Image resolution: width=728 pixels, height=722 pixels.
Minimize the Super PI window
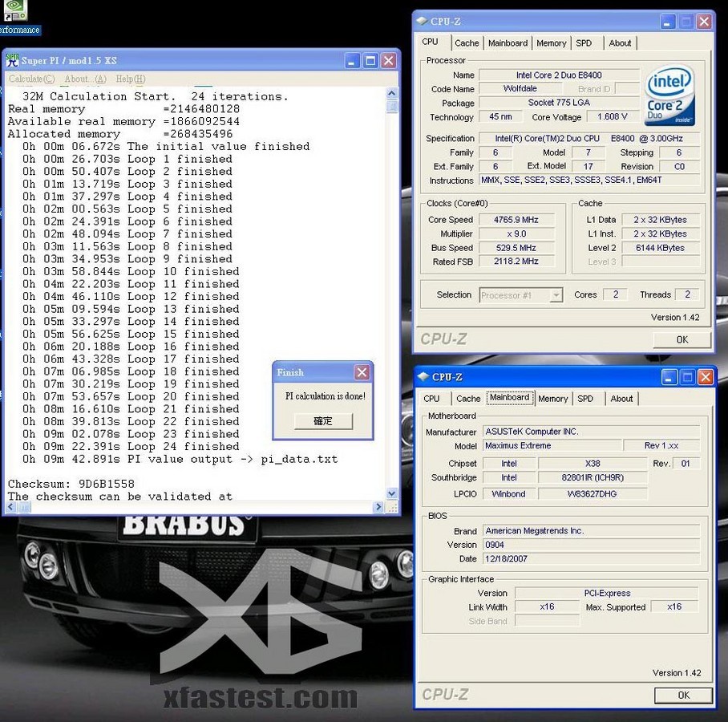(x=353, y=61)
